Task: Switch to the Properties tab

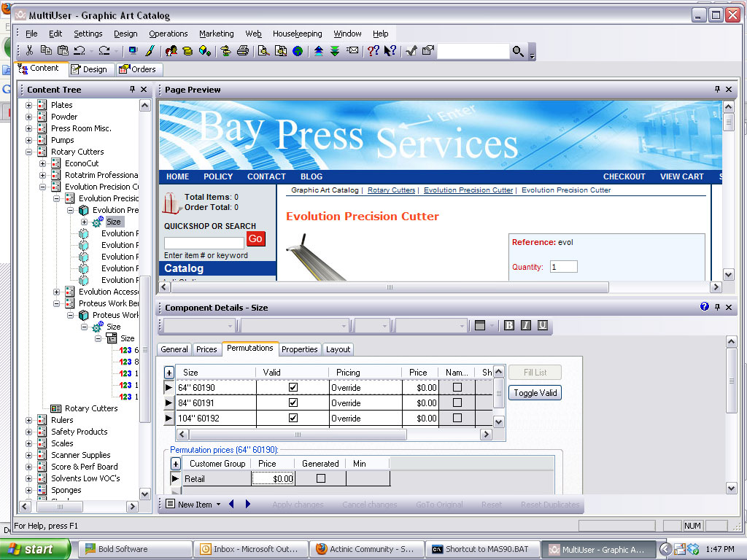Action: click(299, 349)
